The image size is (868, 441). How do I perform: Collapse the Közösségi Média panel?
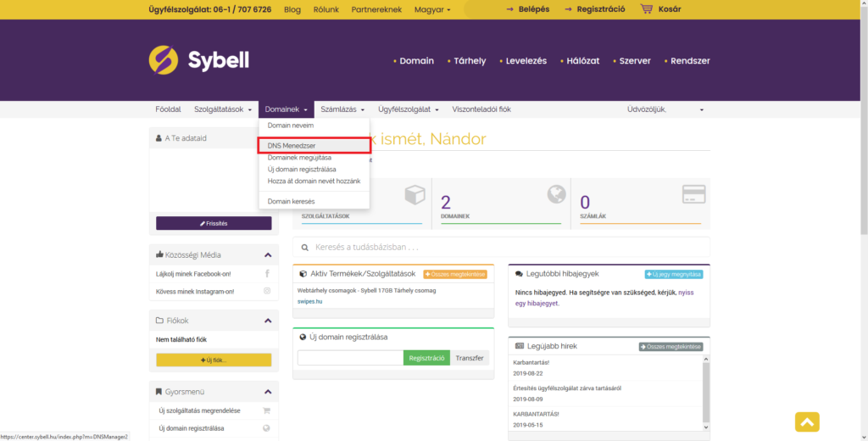(x=268, y=255)
